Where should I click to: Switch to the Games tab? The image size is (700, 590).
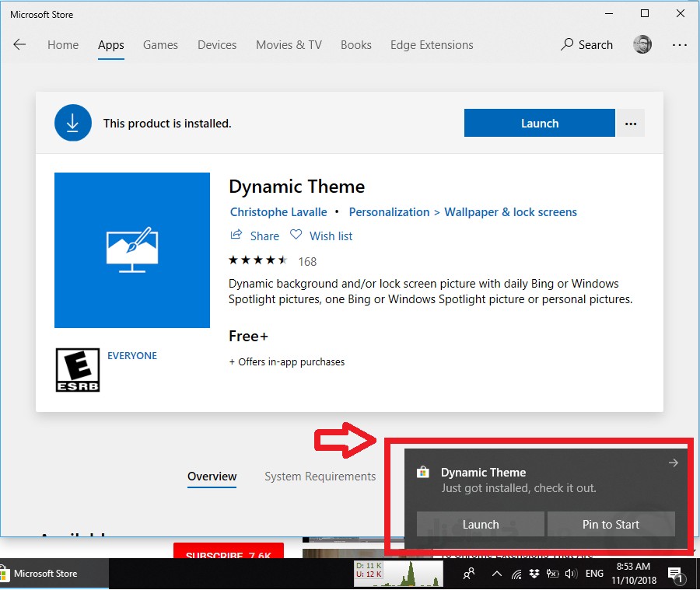pyautogui.click(x=160, y=45)
